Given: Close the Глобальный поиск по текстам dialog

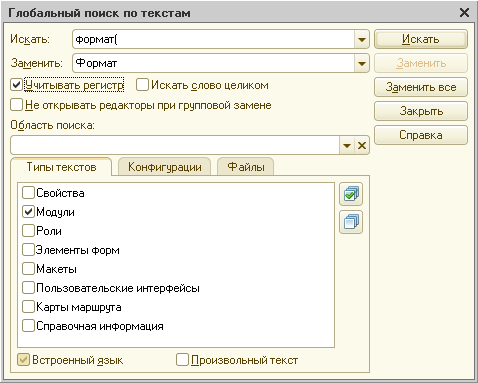Looking at the screenshot, I should 464,13.
